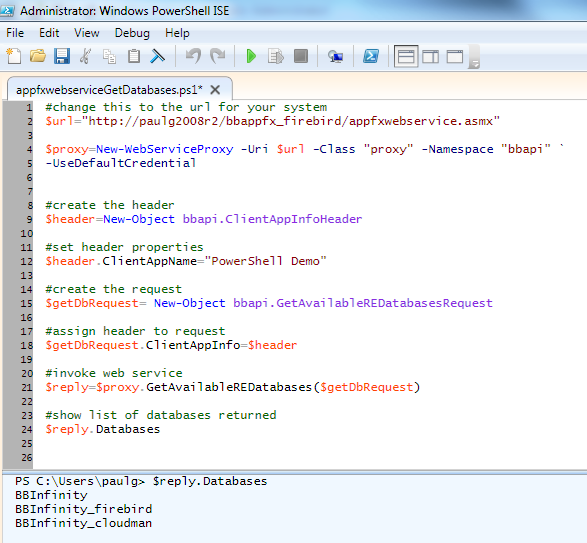The image size is (587, 543).
Task: Maximize the script pane layout
Action: [455, 57]
